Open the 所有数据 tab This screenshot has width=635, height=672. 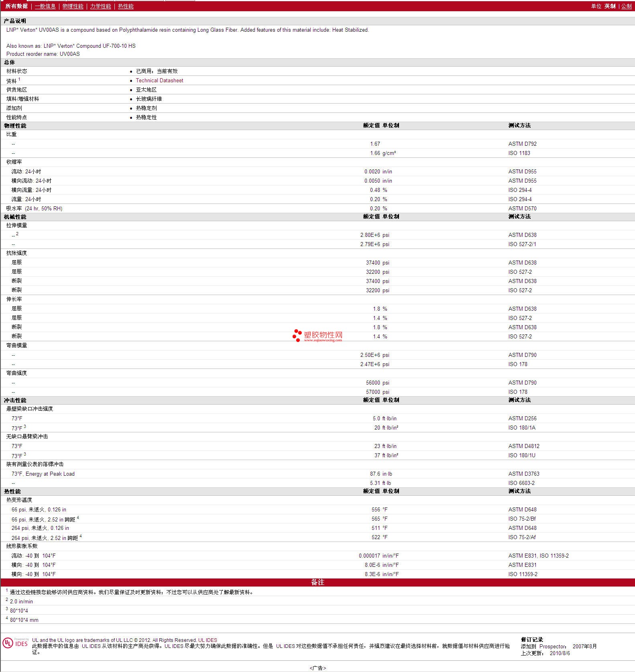point(16,6)
